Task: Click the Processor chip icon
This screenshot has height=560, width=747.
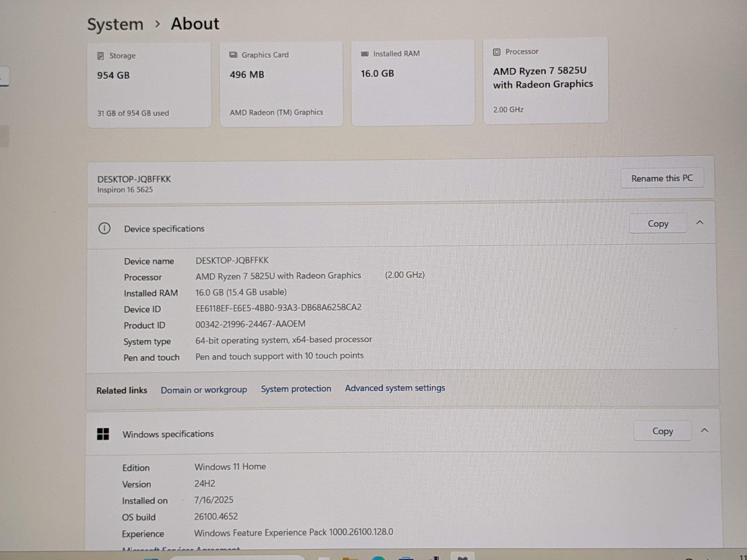Action: [497, 52]
